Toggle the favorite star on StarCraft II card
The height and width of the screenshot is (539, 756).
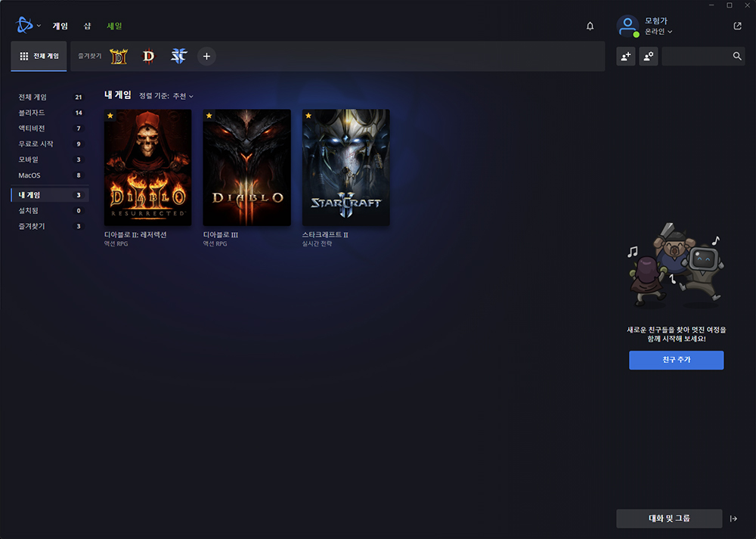coord(308,116)
